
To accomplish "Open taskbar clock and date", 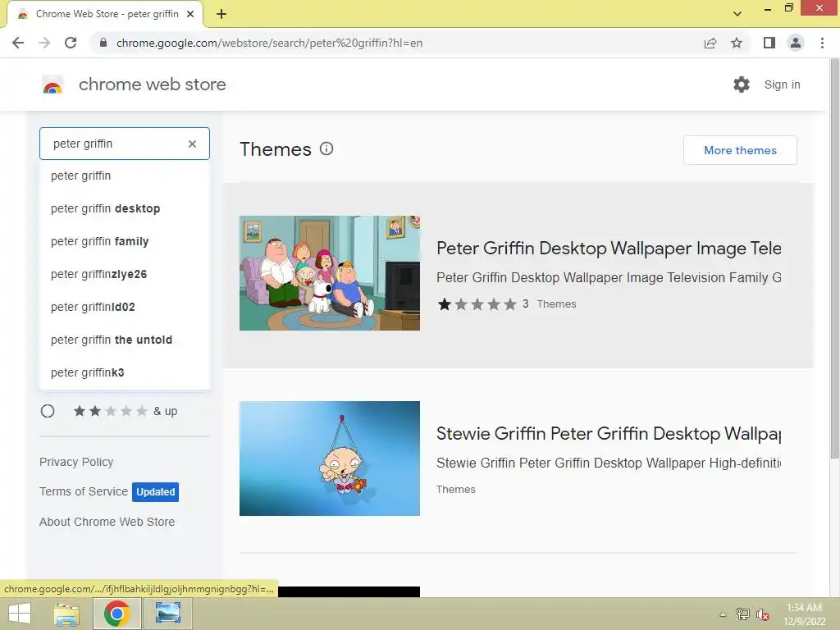I will click(x=804, y=614).
